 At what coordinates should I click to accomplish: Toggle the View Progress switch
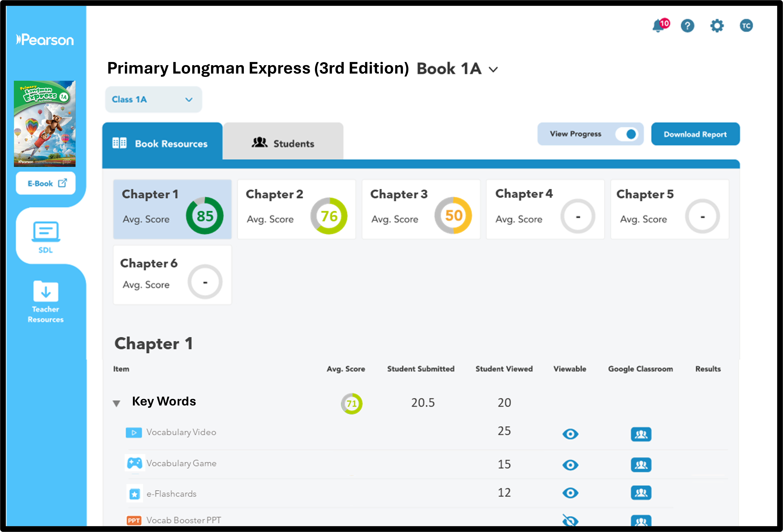[627, 134]
